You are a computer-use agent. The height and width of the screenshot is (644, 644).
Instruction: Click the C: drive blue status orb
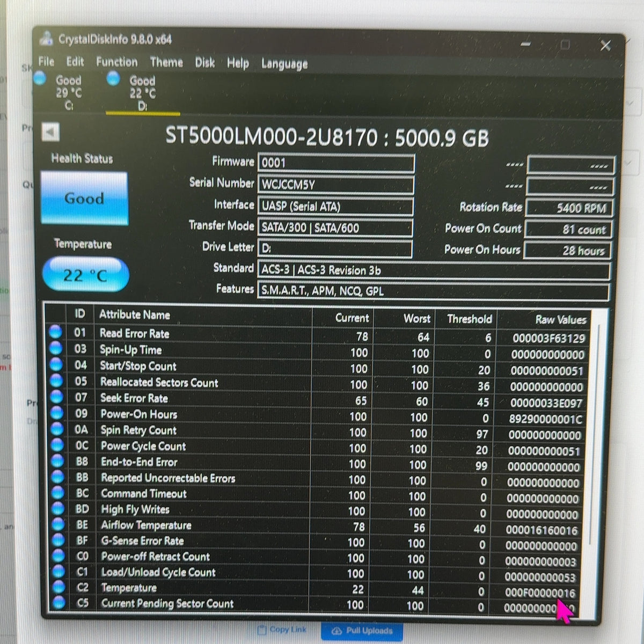40,78
